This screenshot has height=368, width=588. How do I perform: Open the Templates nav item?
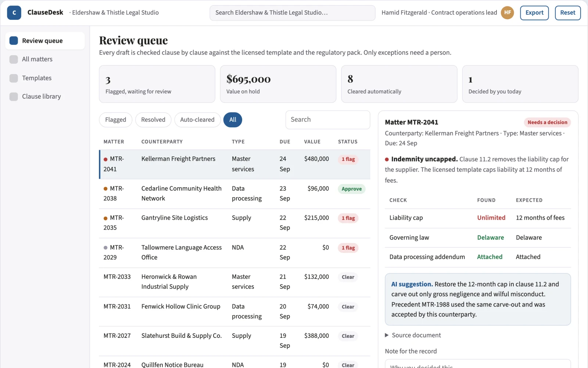45,78
